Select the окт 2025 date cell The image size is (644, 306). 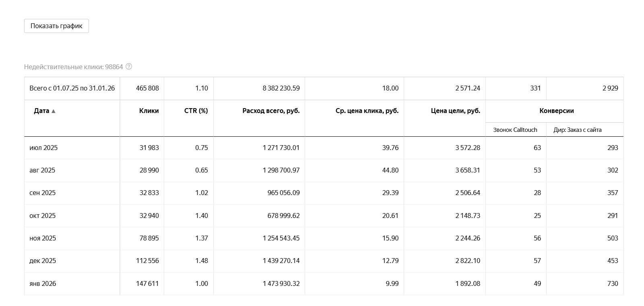pos(42,216)
